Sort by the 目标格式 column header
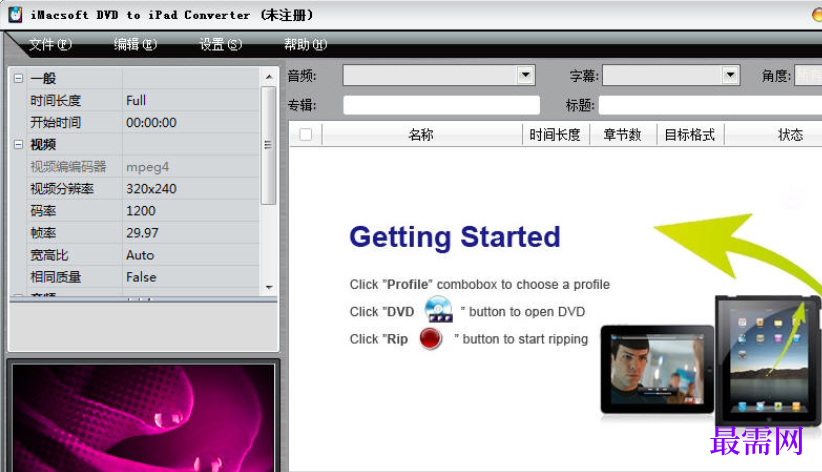This screenshot has height=472, width=822. (690, 135)
